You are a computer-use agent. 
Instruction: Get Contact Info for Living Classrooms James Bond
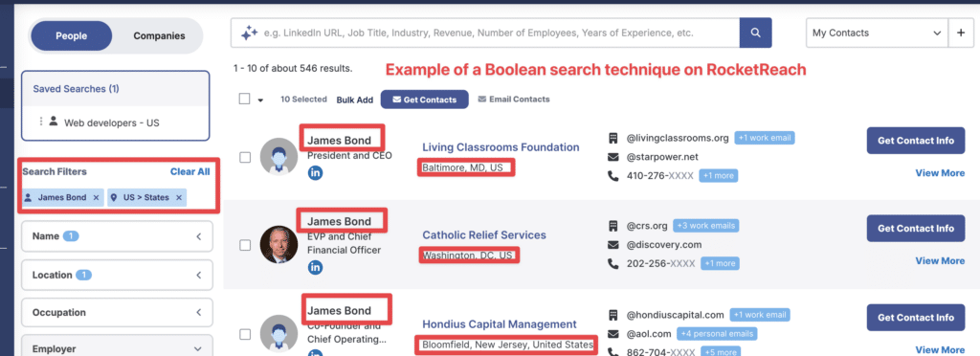pos(916,141)
